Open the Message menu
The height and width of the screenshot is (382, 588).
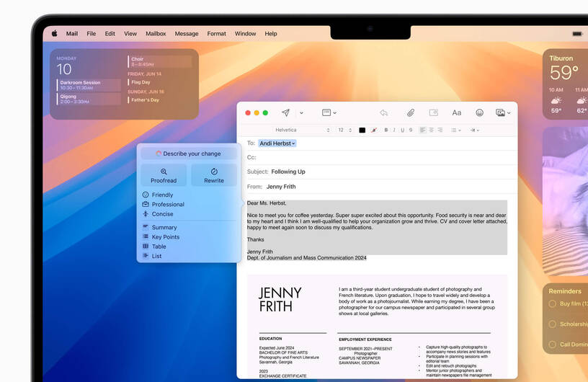(x=187, y=33)
